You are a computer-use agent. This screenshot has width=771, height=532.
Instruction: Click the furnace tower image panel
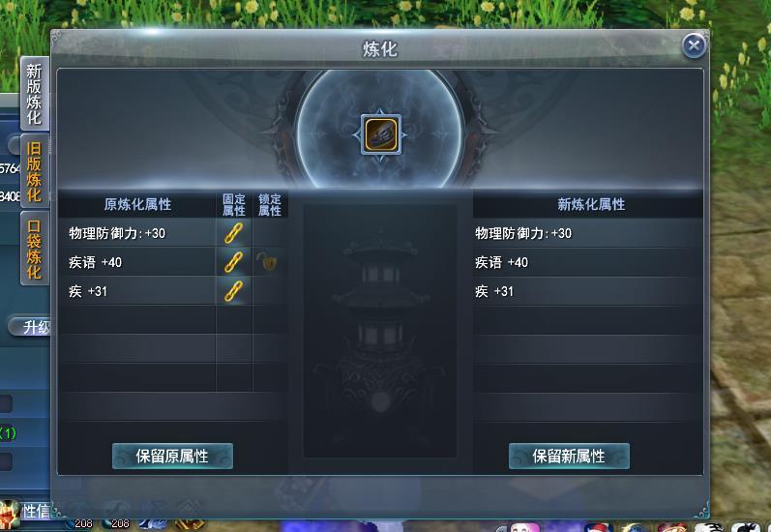[380, 332]
